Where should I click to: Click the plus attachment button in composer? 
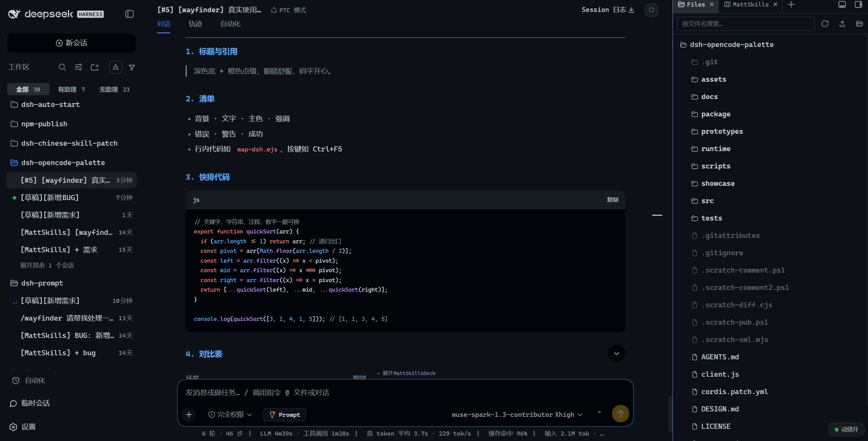(x=189, y=414)
